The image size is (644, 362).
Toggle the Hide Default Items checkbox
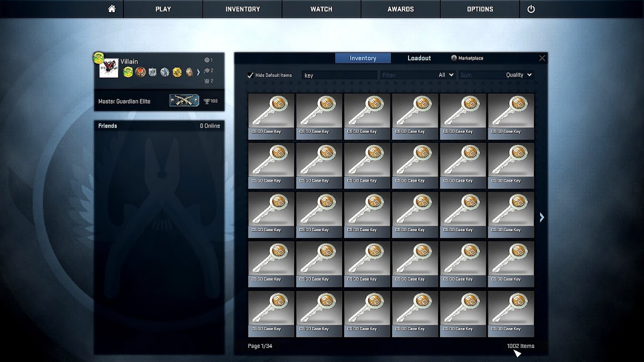coord(250,74)
